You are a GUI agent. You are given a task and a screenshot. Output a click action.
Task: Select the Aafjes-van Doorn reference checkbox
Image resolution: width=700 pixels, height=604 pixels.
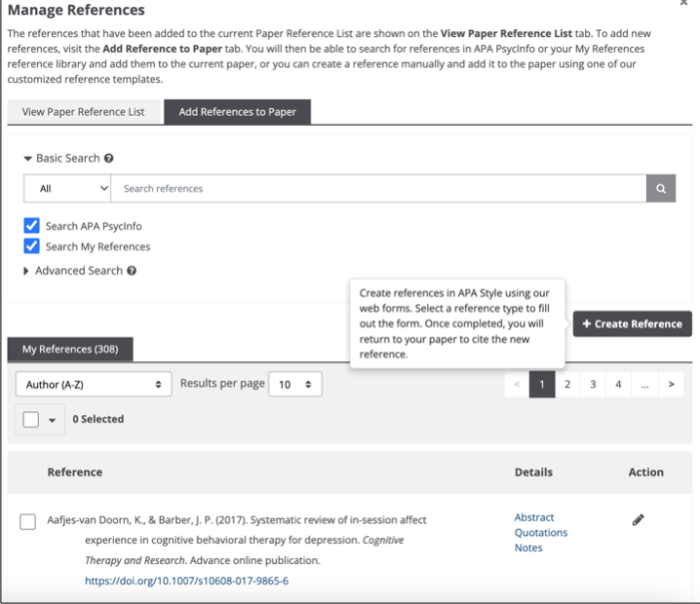click(x=28, y=522)
